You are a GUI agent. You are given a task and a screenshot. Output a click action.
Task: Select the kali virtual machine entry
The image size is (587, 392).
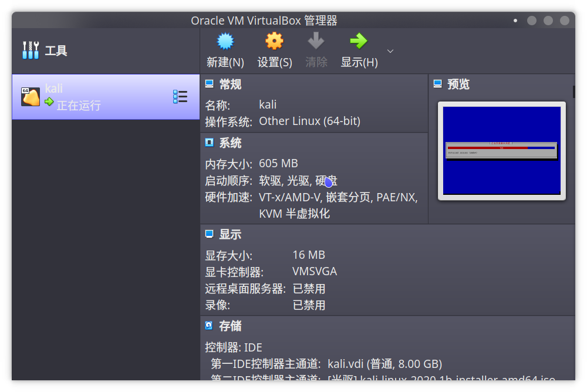point(106,97)
